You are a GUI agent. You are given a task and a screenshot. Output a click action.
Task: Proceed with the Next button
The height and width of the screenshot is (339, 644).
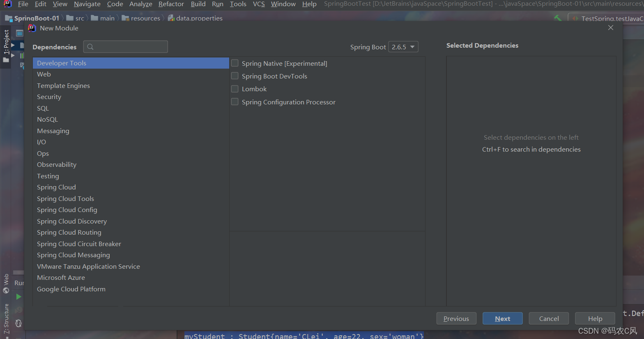pos(503,318)
